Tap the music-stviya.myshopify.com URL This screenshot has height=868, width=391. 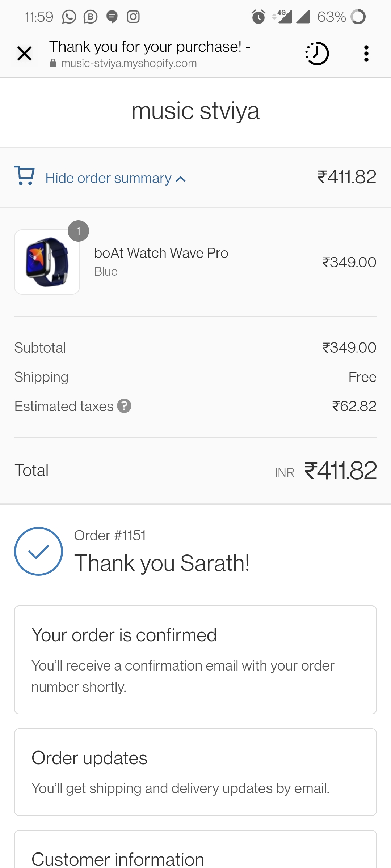pyautogui.click(x=129, y=63)
